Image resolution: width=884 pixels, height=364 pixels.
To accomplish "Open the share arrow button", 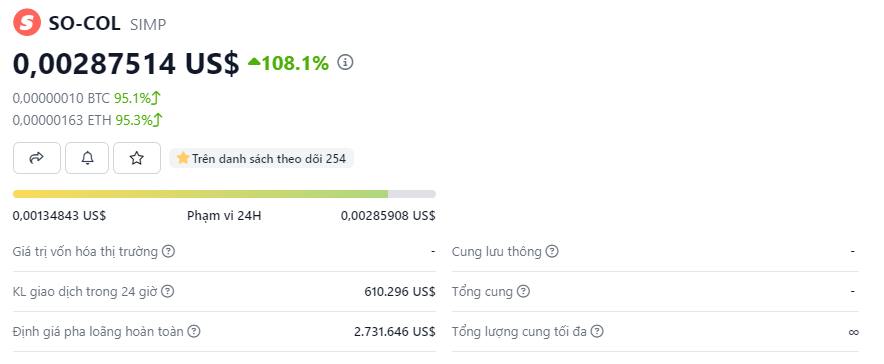I will tap(37, 158).
